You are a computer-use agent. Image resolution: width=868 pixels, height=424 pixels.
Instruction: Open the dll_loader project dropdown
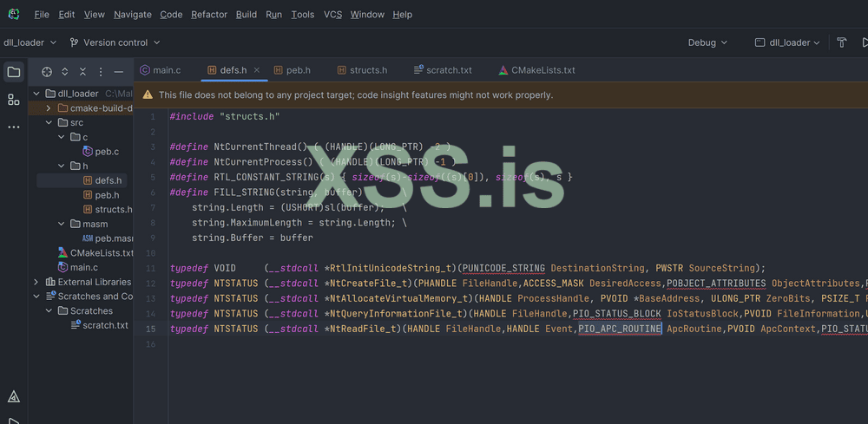pos(30,42)
